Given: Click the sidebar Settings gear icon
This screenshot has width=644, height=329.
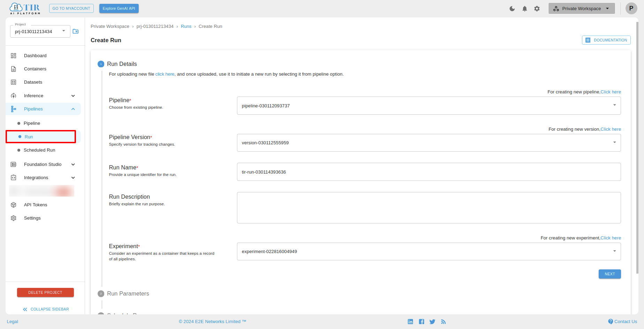Looking at the screenshot, I should coord(14,218).
